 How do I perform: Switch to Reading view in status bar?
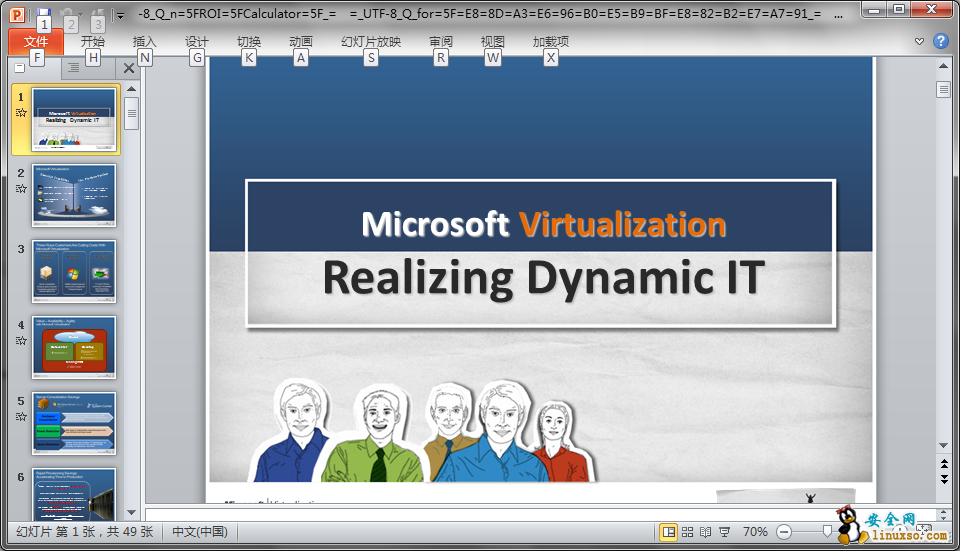tap(705, 532)
